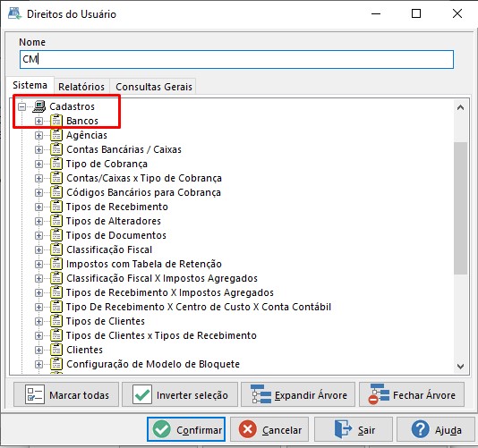Expand the Tipos de Alteradores node
Viewport: 478px width, 448px height.
pyautogui.click(x=38, y=221)
